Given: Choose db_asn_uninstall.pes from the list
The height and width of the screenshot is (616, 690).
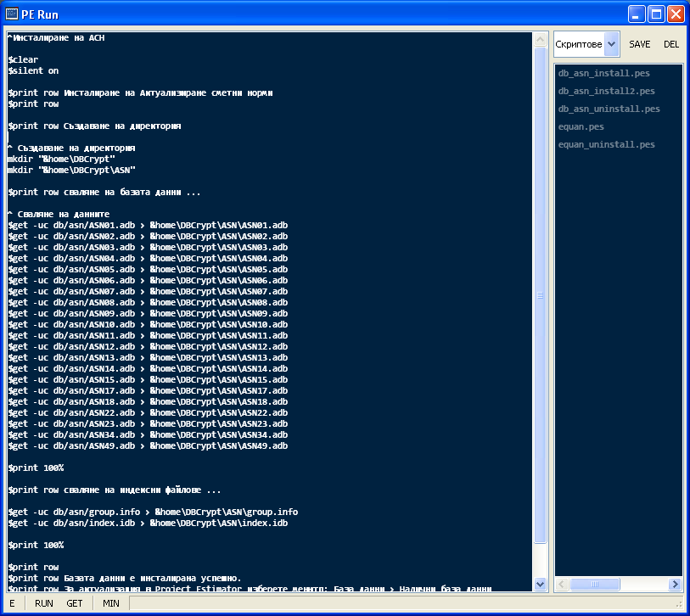Looking at the screenshot, I should 609,109.
